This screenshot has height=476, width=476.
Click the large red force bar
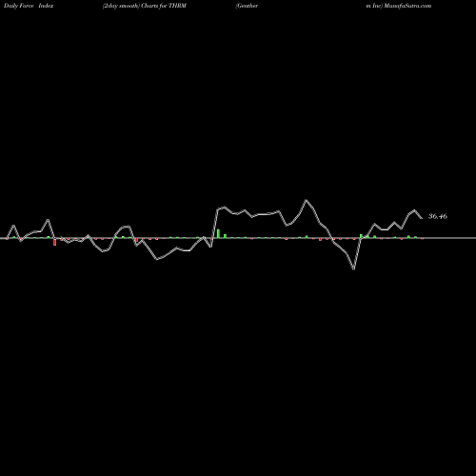click(x=55, y=242)
